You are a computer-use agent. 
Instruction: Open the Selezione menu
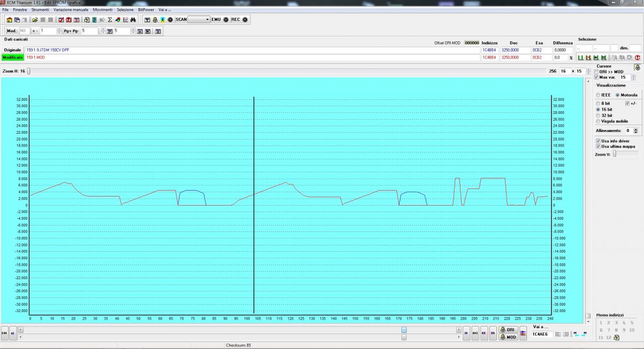[x=125, y=10]
